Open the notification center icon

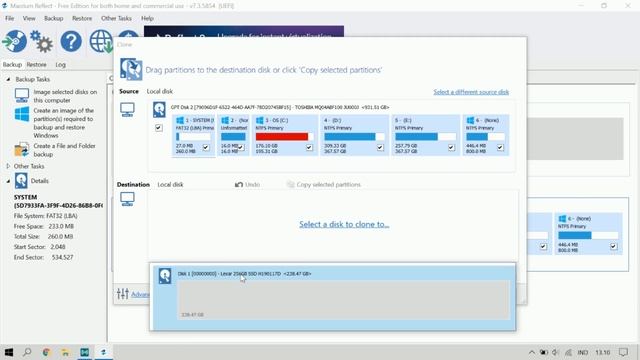[x=623, y=352]
